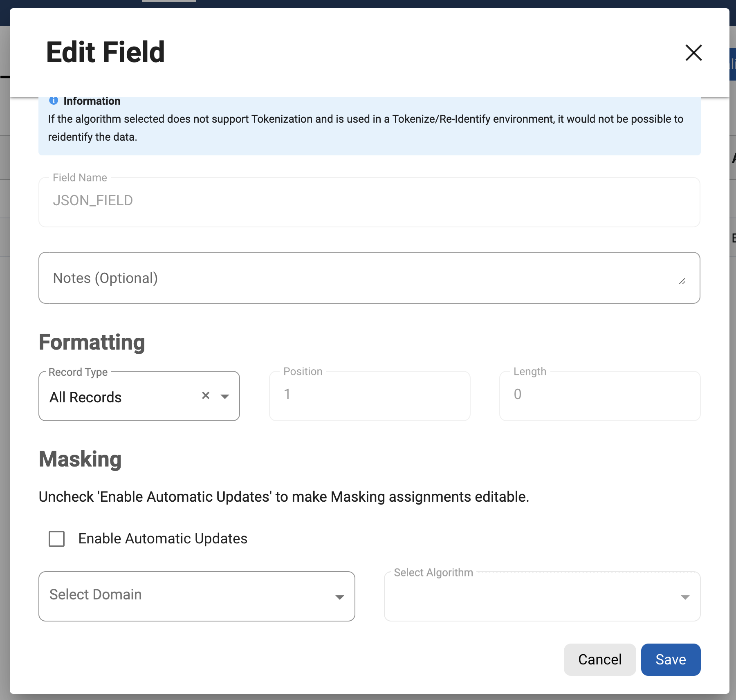
Task: Click inside the Select Algorithm field
Action: (x=532, y=597)
